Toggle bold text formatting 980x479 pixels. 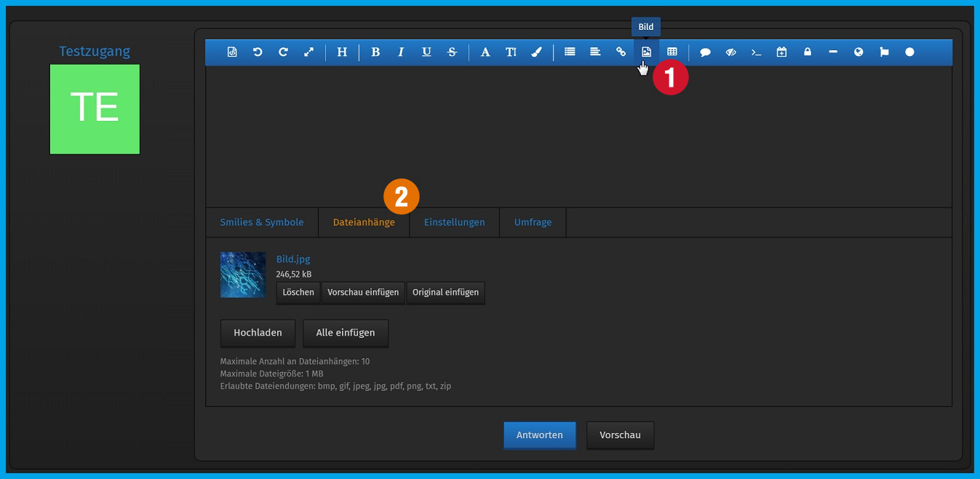(375, 52)
